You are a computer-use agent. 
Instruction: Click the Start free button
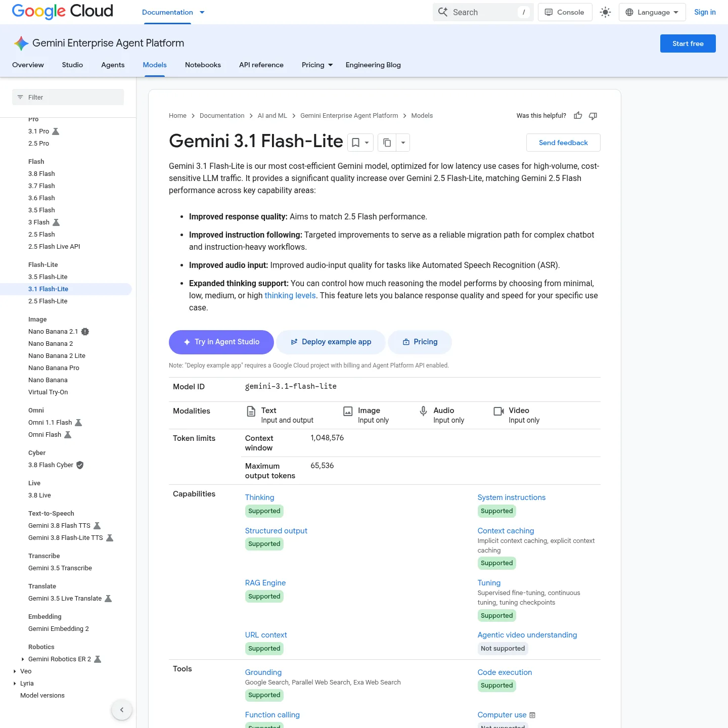(x=688, y=43)
